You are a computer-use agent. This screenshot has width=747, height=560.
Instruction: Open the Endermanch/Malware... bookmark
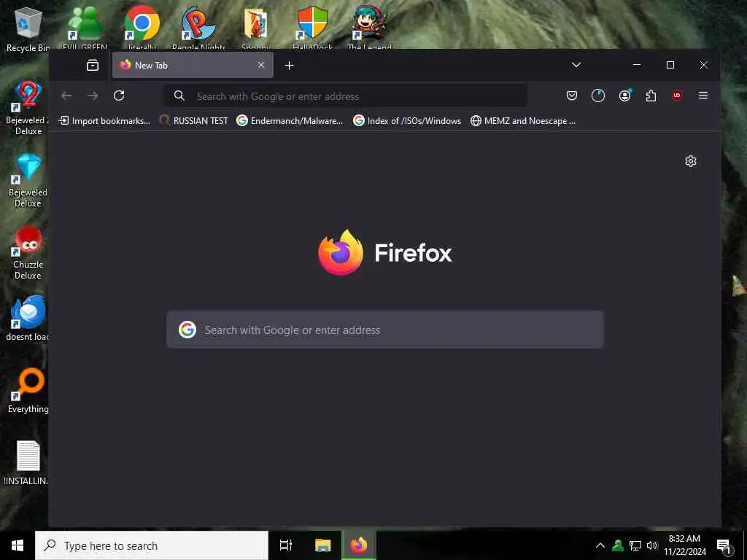pyautogui.click(x=290, y=121)
